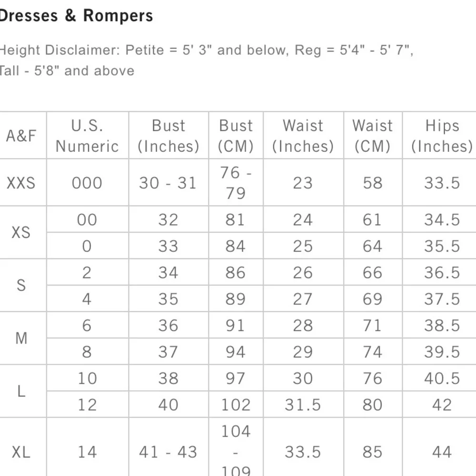Click the 41 - 43 bust cell
This screenshot has height=476, width=476.
click(x=168, y=452)
